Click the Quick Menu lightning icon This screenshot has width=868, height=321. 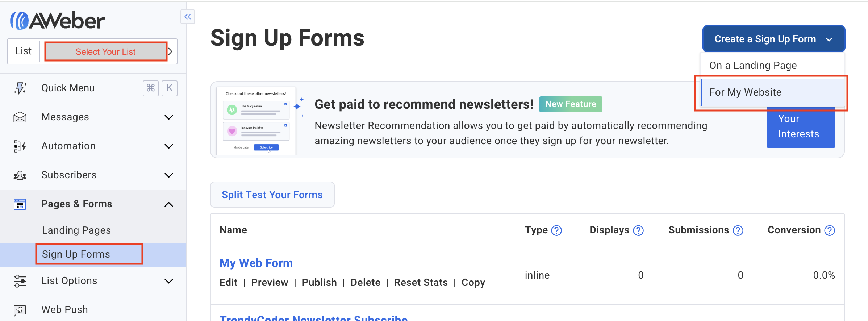pos(20,88)
